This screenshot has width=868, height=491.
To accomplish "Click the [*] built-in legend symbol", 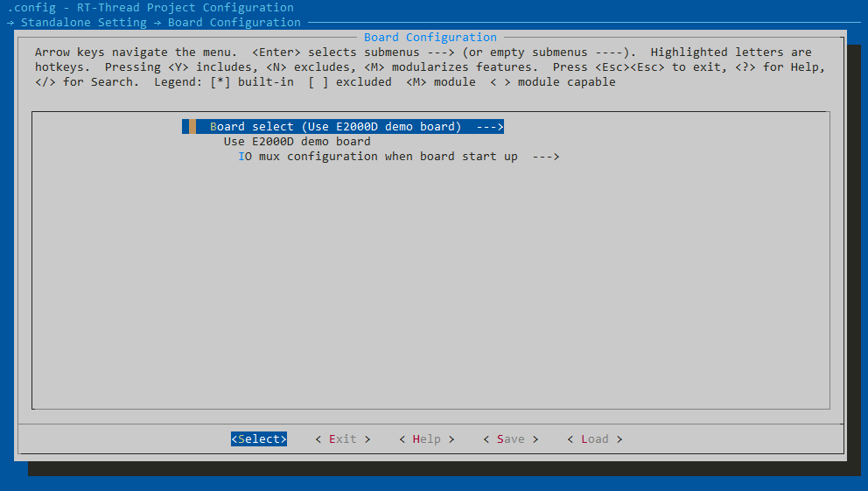I will (x=220, y=82).
